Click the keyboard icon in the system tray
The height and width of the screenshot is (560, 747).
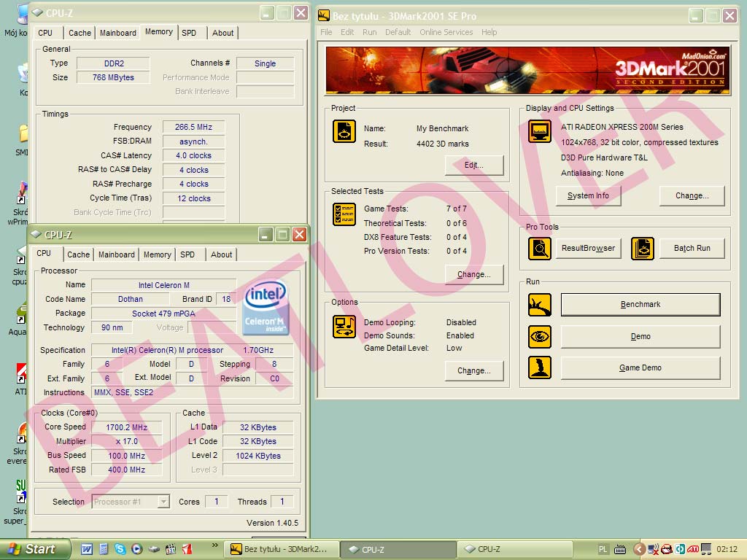click(x=620, y=550)
